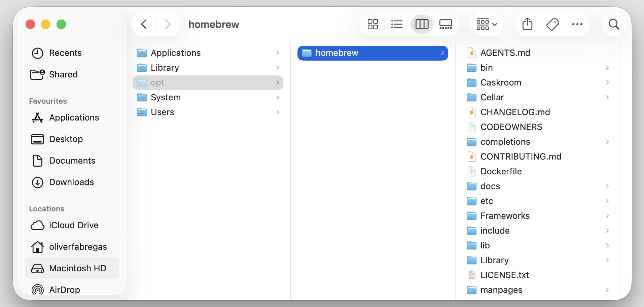Select Macintosh HD location
The image size is (644, 307).
click(x=72, y=268)
